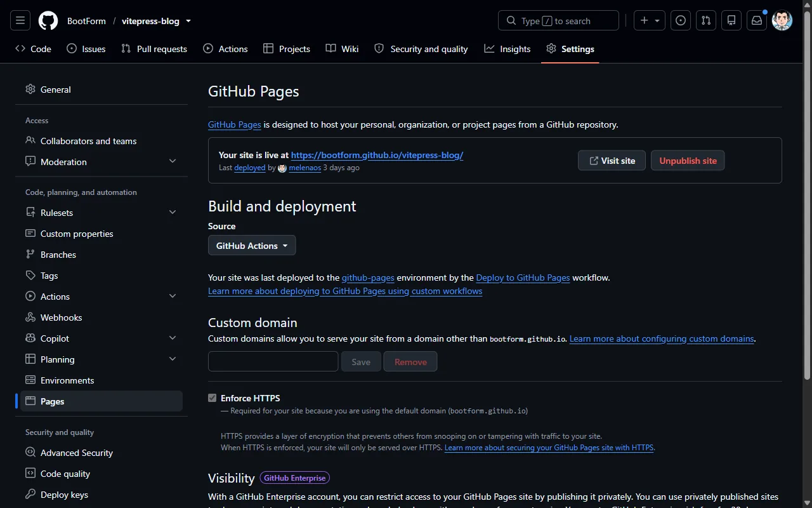Open the Wiki tab
The width and height of the screenshot is (812, 508).
tap(342, 49)
